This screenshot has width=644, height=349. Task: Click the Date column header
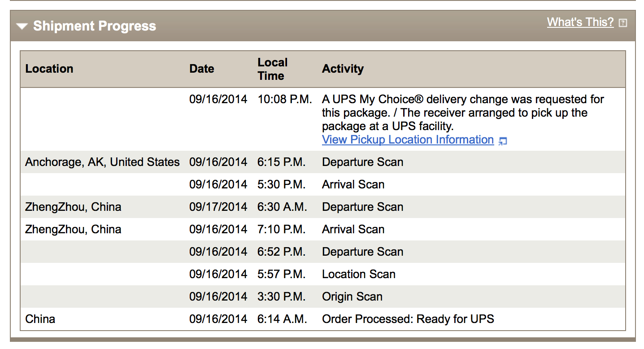click(201, 69)
